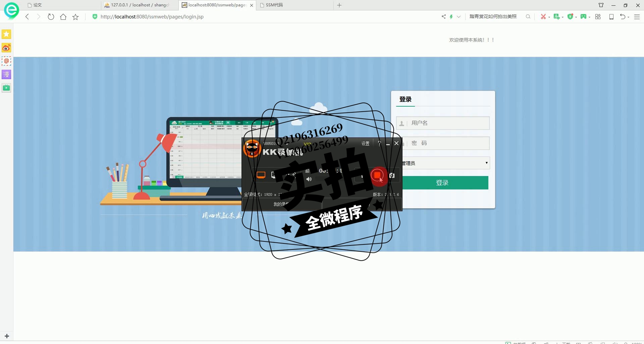Open the green video sidebar icon
644x344 pixels.
6,88
